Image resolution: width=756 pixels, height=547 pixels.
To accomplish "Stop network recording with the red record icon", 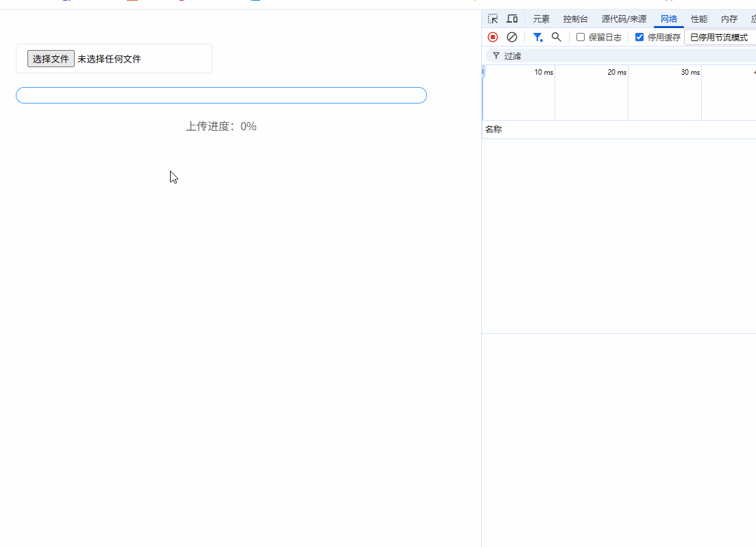I will coord(492,37).
